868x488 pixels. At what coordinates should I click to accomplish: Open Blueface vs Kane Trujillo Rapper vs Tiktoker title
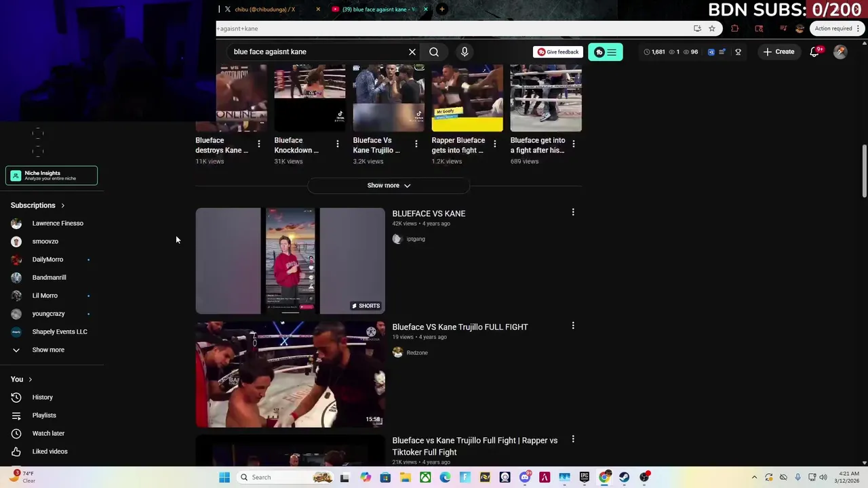[x=475, y=446]
